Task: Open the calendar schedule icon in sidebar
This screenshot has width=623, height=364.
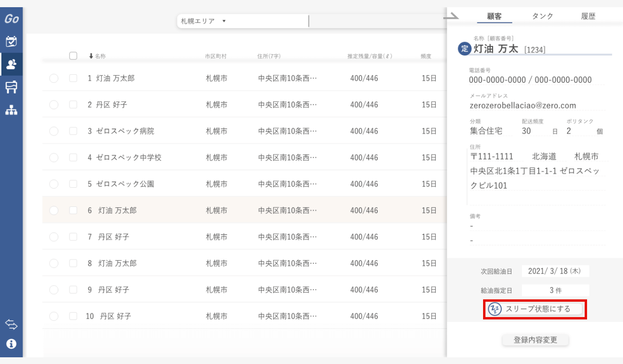Action: (12, 42)
